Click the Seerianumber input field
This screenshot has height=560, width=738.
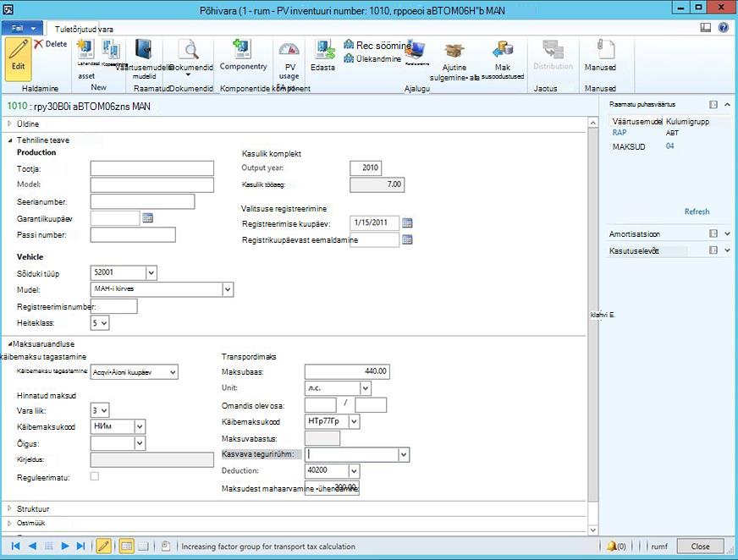[142, 201]
